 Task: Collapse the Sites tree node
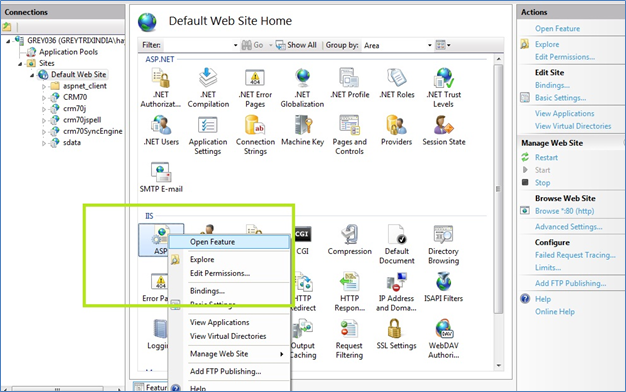20,63
